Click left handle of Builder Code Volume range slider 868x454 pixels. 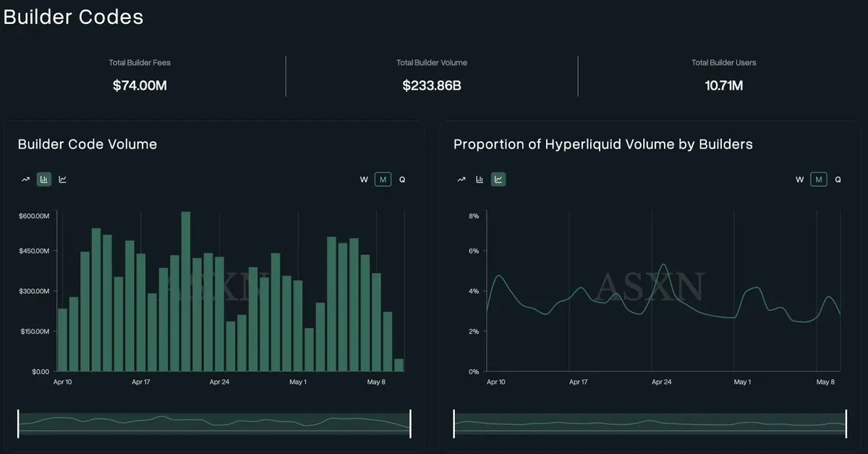(19, 424)
